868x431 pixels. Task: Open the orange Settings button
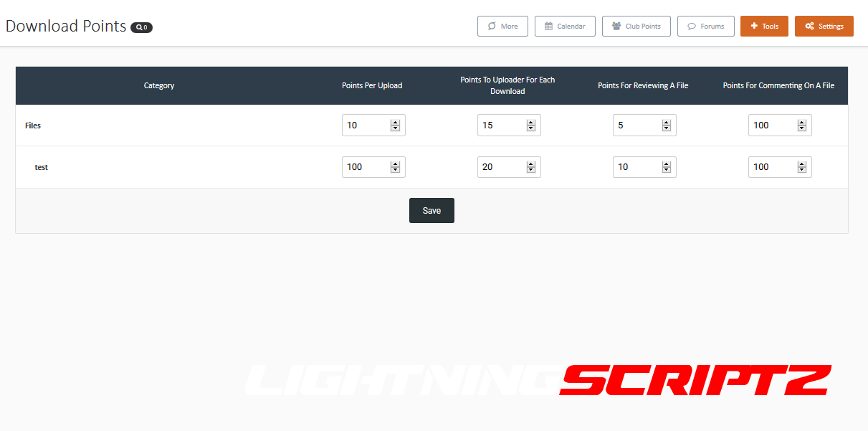coord(824,26)
